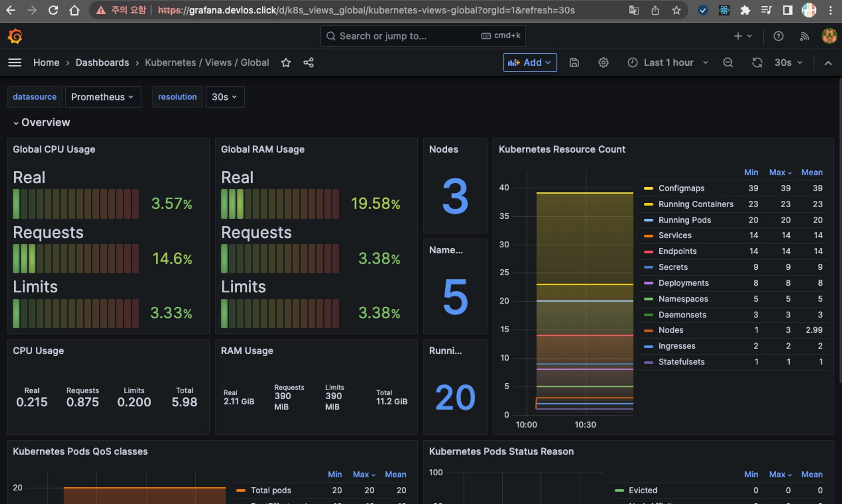
Task: Click the Add panel button
Action: [530, 63]
